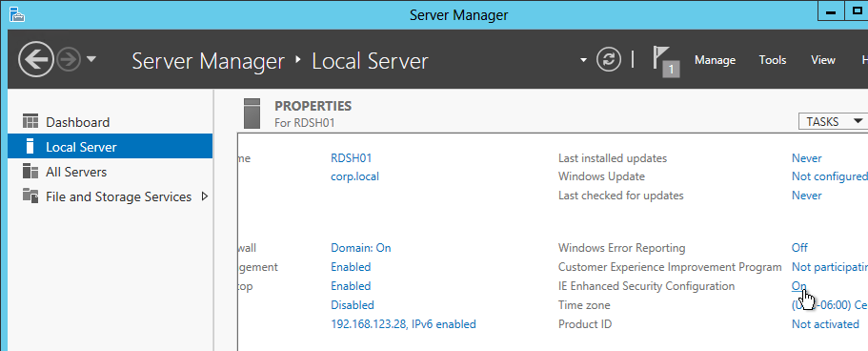Select Local Server in the sidebar
The height and width of the screenshot is (351, 868).
pos(111,147)
